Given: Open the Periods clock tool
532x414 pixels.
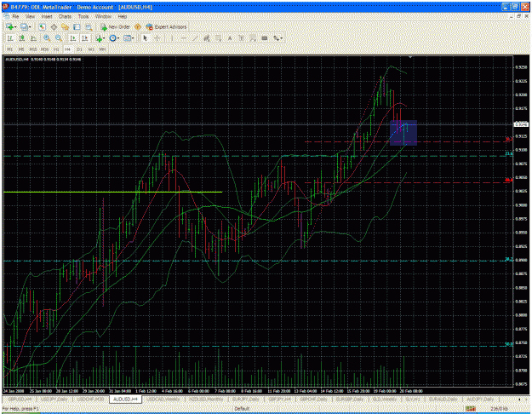Looking at the screenshot, I should coord(112,38).
